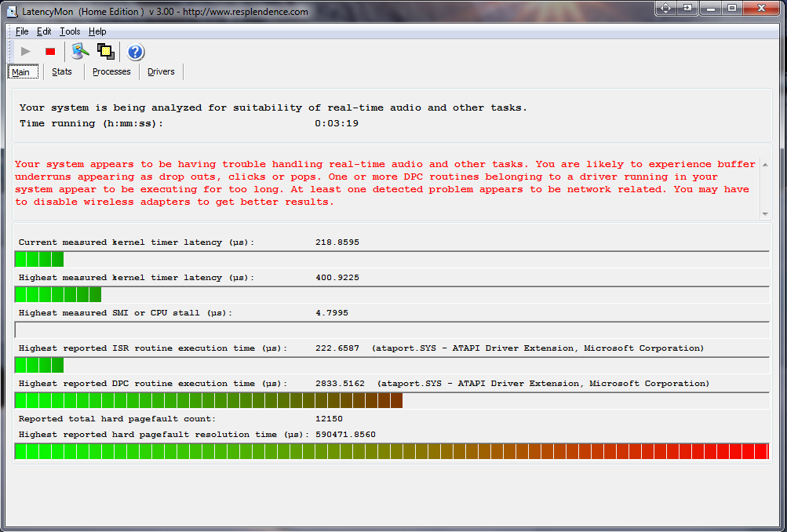The width and height of the screenshot is (787, 532).
Task: Open the Help menu
Action: (x=97, y=31)
